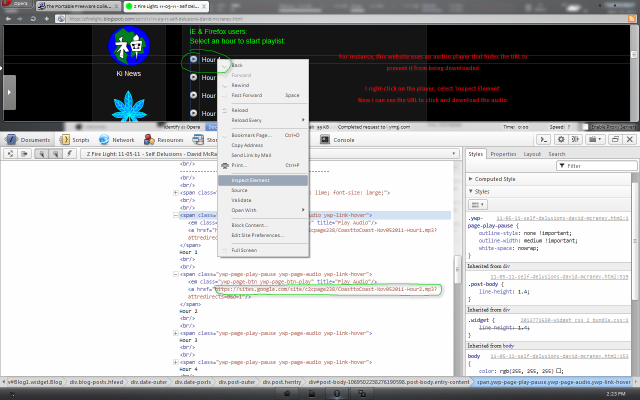Open the side panel toggle arrow
The height and width of the screenshot is (400, 640).
point(9,92)
